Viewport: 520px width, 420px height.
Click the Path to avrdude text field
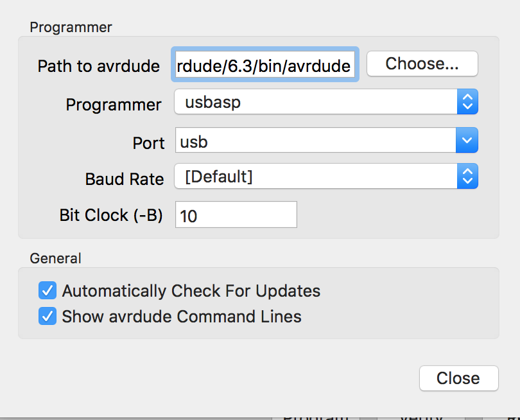coord(264,65)
